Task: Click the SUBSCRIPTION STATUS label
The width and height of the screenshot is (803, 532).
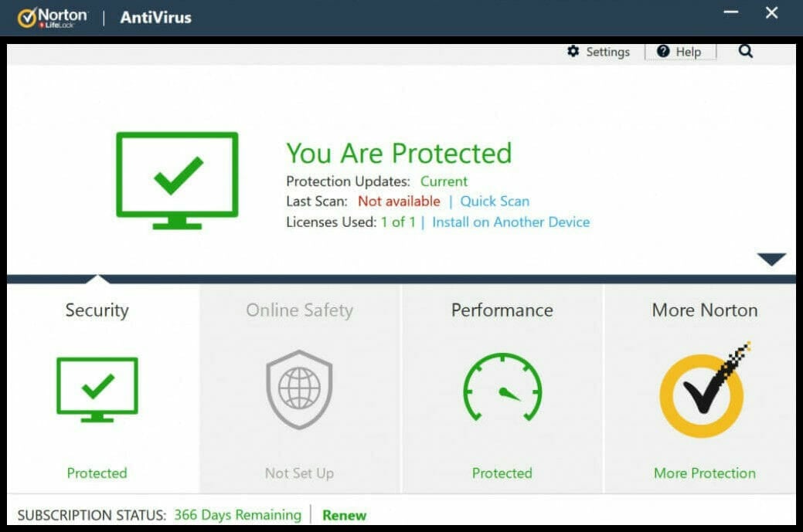Action: point(92,515)
